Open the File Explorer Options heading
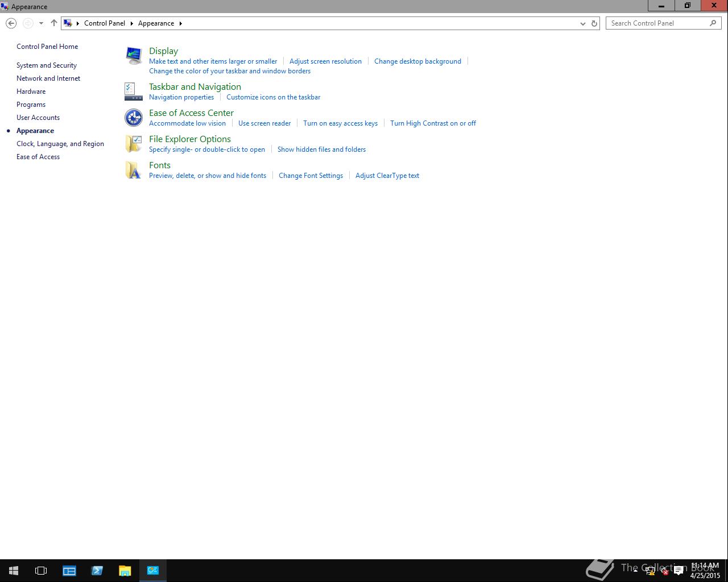 [x=190, y=139]
